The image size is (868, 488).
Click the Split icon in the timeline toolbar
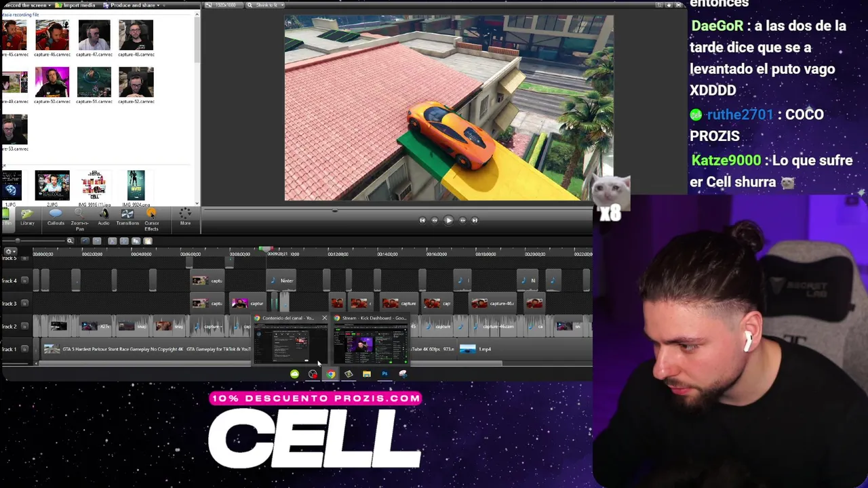(x=123, y=241)
